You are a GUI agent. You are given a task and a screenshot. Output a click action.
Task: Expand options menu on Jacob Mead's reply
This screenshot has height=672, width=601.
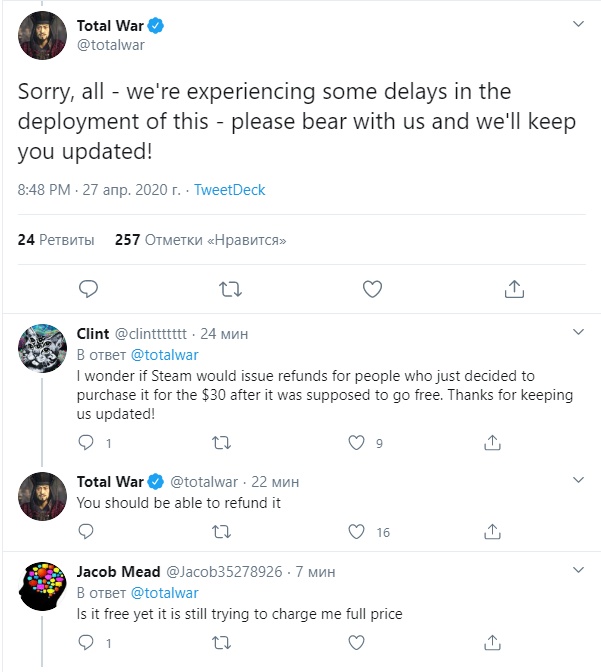(x=577, y=571)
